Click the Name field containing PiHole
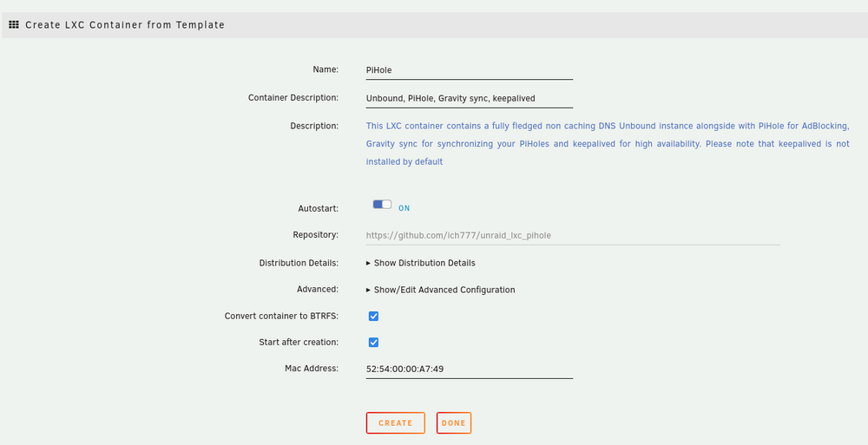The width and height of the screenshot is (868, 445). (x=470, y=70)
